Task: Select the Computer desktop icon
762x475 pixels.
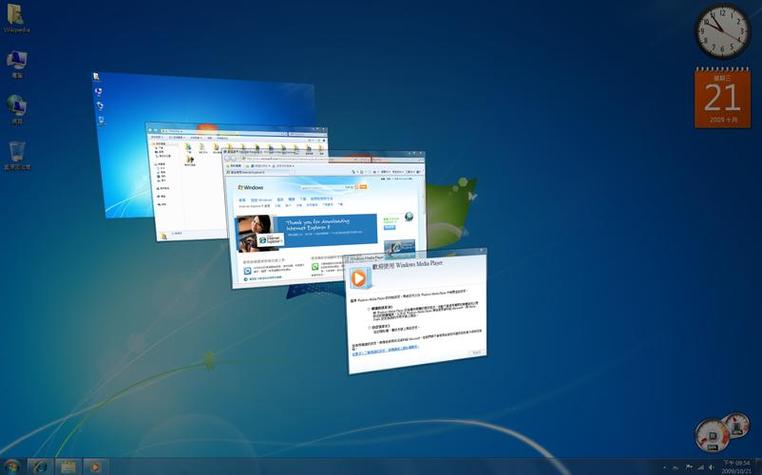Action: pos(17,64)
